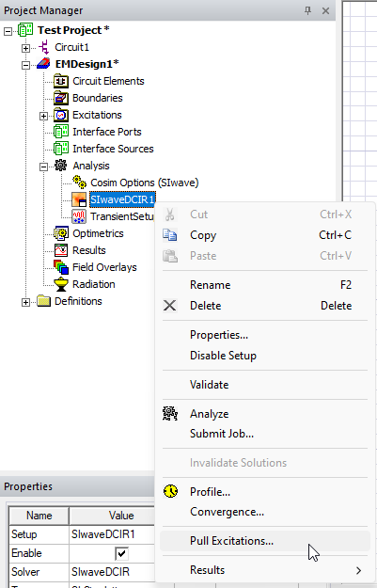Click the Results plot icon

pyautogui.click(x=61, y=250)
